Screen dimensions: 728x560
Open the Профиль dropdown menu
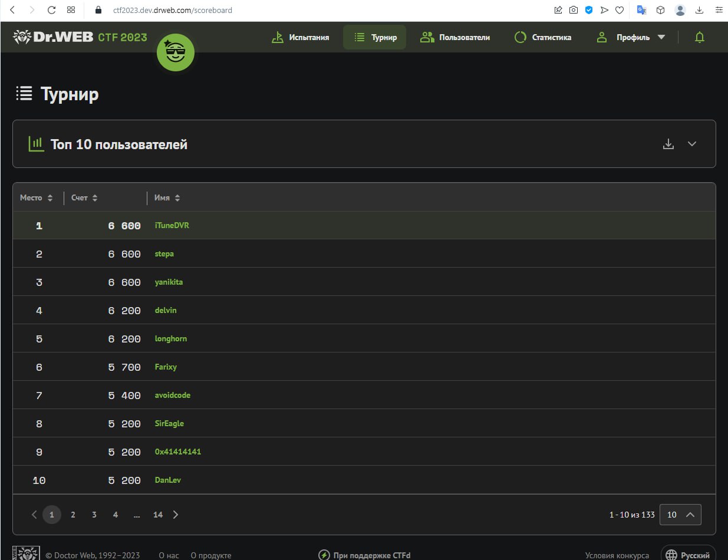click(631, 37)
